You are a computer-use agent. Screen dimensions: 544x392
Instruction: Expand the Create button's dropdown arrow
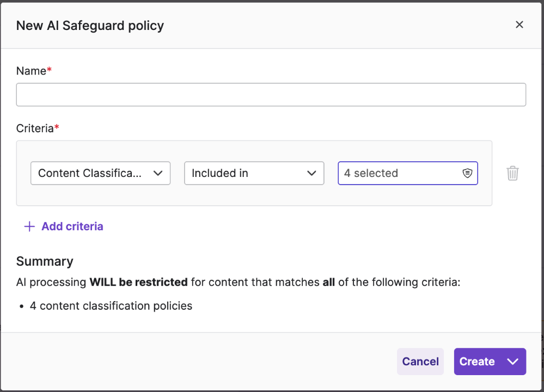coord(512,362)
